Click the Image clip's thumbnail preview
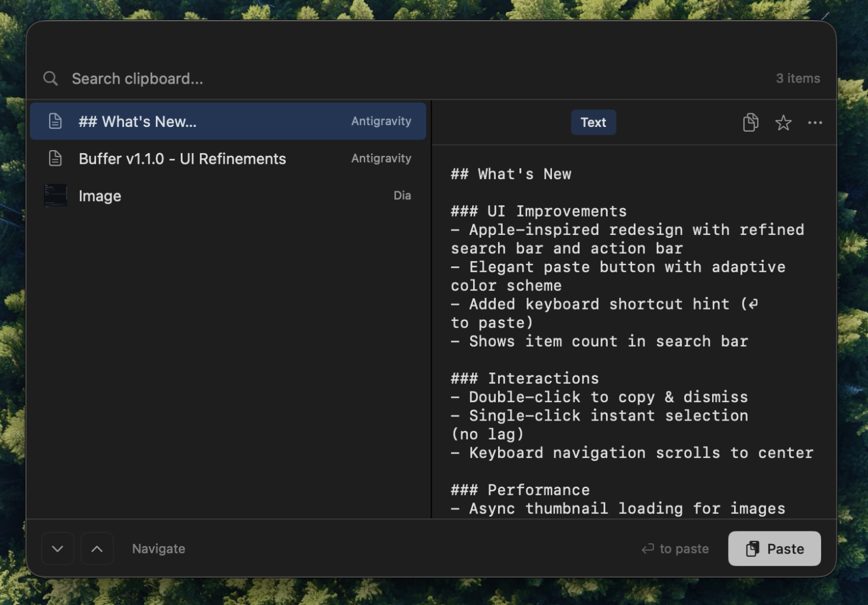 pyautogui.click(x=55, y=196)
